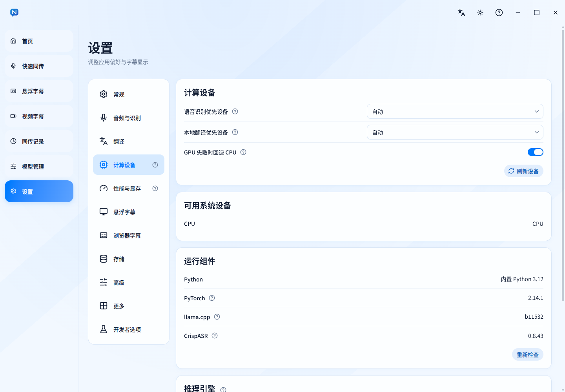Open 本地翻译优先设备 dropdown
The width and height of the screenshot is (565, 392).
click(x=455, y=132)
